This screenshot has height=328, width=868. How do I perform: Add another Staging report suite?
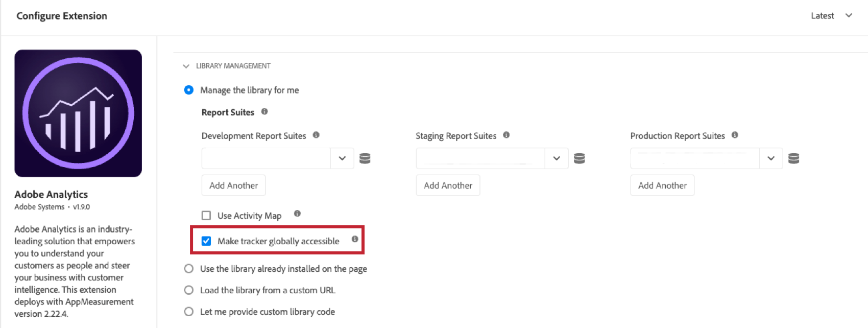coord(448,185)
